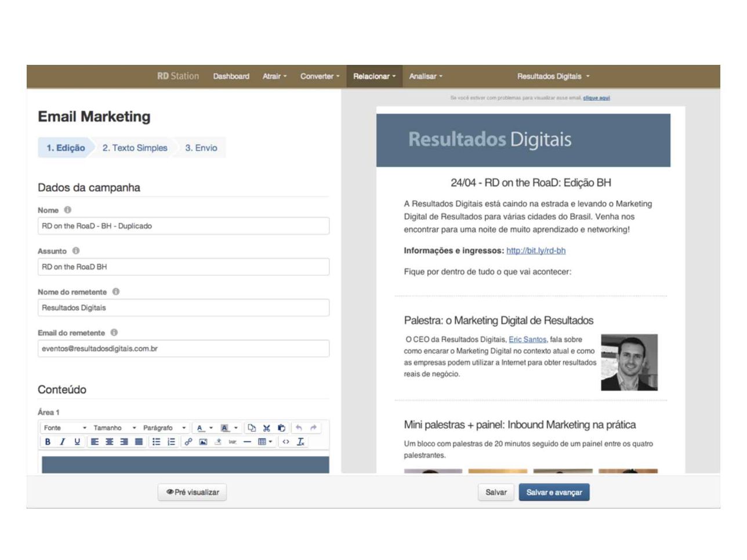Align text left in editor
Screen dimensions: 747x560
(95, 442)
